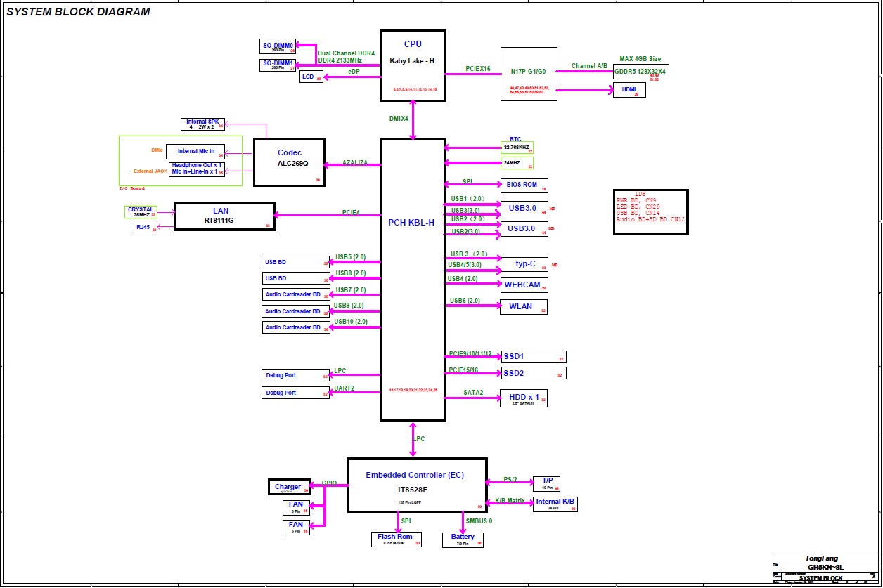
Task: Click the "SMBUS 0" label
Action: [479, 521]
